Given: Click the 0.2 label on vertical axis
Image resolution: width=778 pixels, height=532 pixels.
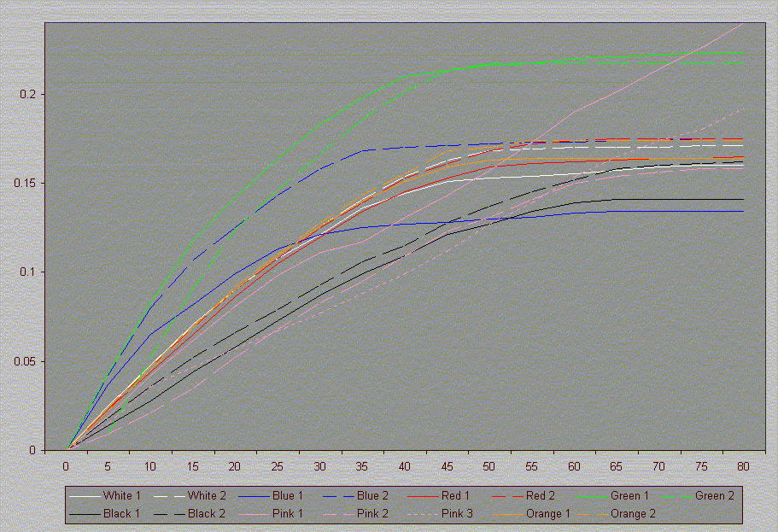Looking at the screenshot, I should point(29,94).
